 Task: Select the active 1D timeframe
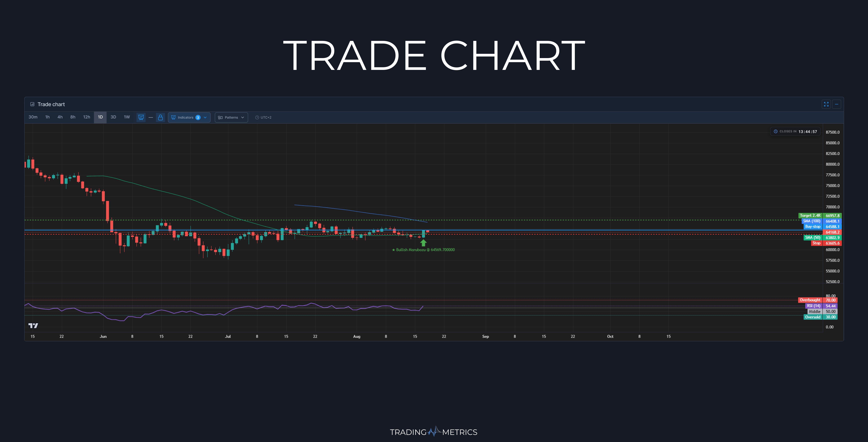[100, 117]
